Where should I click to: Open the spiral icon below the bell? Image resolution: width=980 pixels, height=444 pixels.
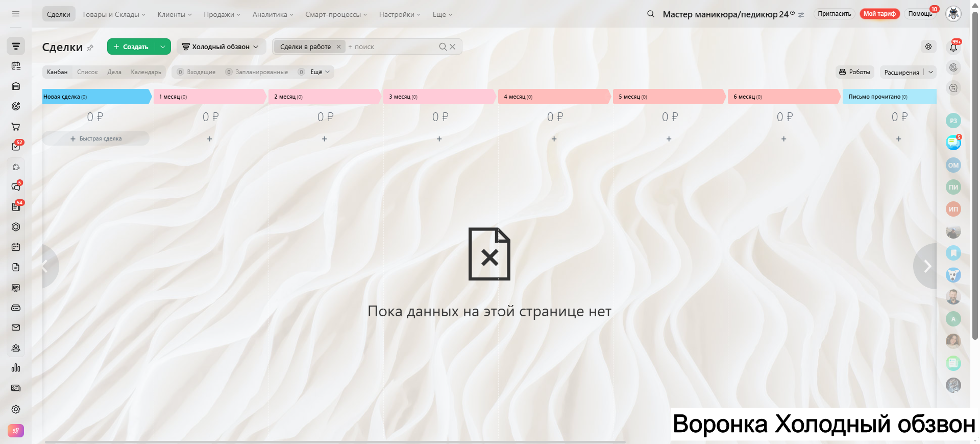pos(953,67)
